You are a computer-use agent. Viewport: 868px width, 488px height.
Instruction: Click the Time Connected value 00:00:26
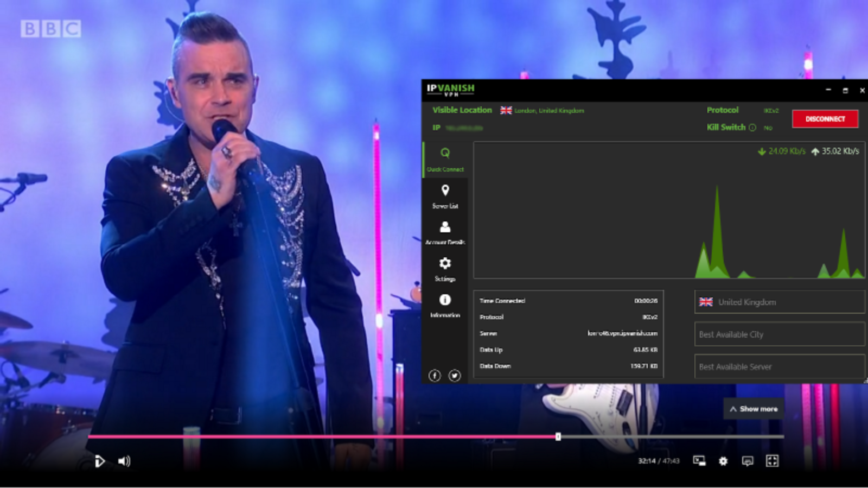646,301
